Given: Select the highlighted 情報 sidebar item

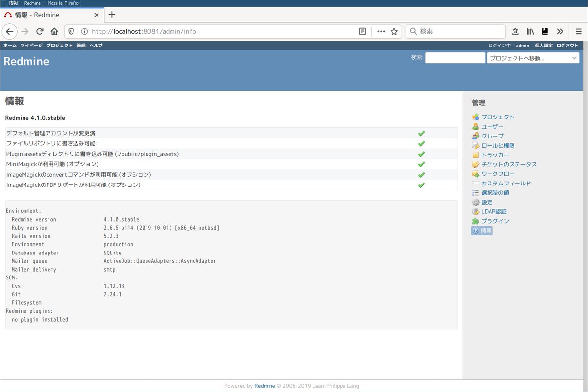Looking at the screenshot, I should (482, 231).
